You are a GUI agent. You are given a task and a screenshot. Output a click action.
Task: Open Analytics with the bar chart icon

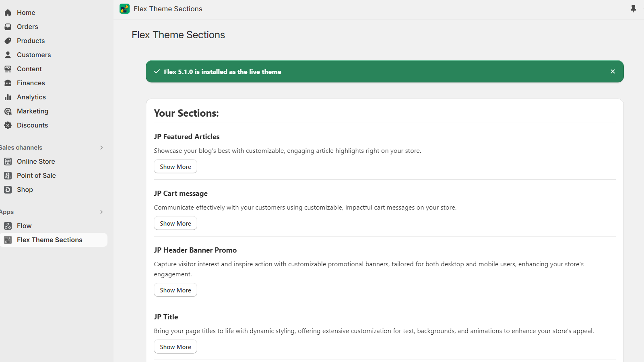[x=8, y=97]
